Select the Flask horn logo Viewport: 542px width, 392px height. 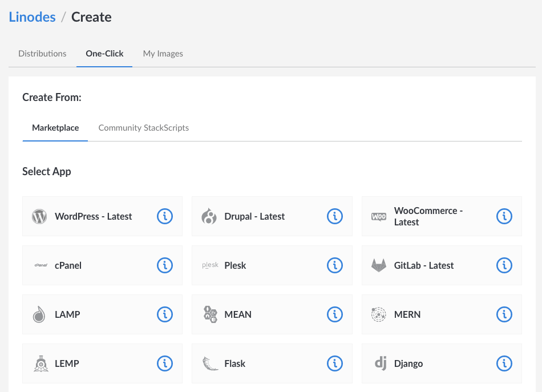(x=209, y=363)
